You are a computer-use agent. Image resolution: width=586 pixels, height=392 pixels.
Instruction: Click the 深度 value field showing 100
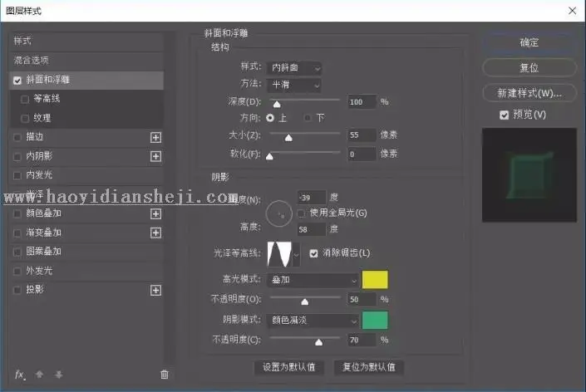click(362, 102)
